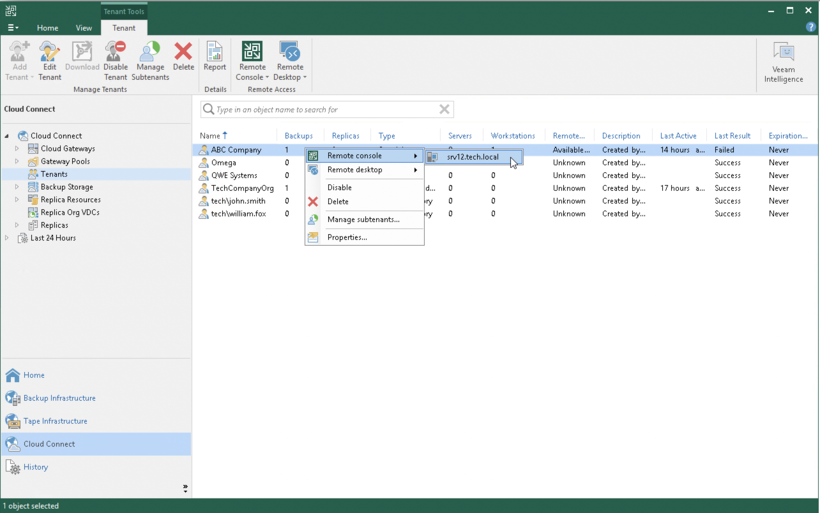Select Manage subtenants in the context menu
820x513 pixels.
pos(362,220)
